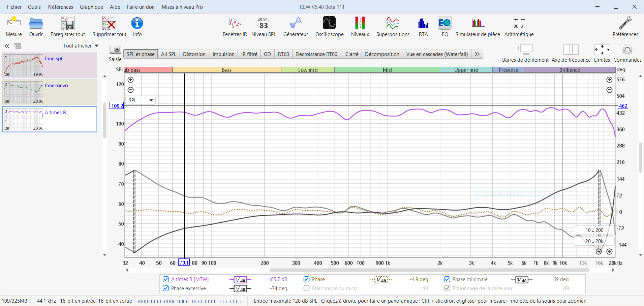Viewport: 644px width, 306px height.
Task: Switch to the Impulsion tab
Action: 223,54
